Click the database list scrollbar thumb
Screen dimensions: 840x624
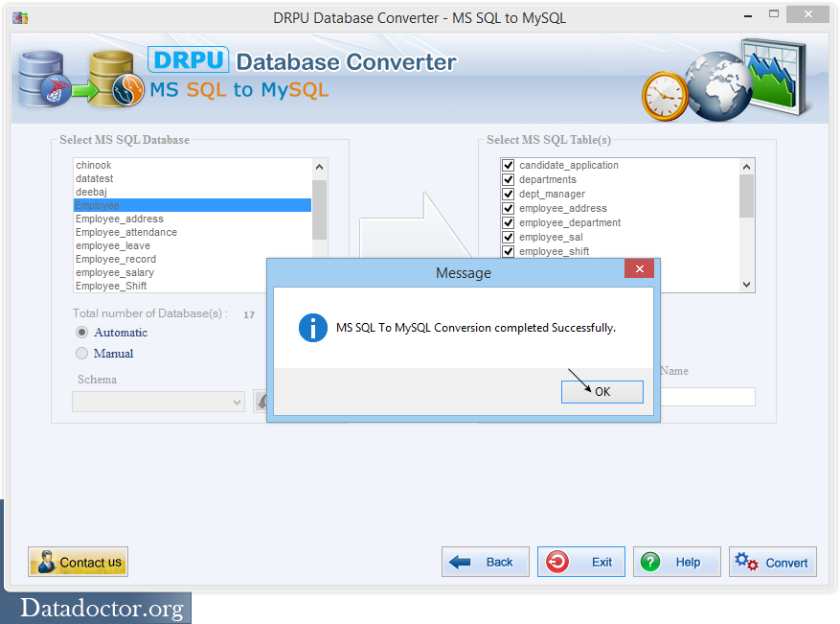point(319,210)
